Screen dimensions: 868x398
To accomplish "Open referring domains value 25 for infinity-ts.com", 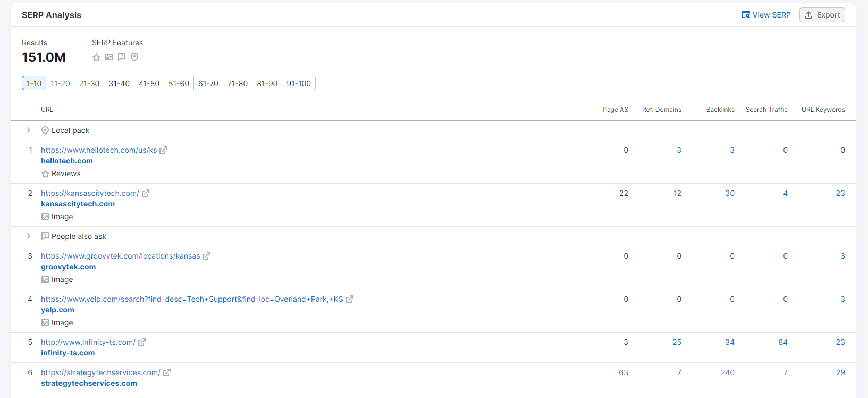I will pyautogui.click(x=677, y=343).
